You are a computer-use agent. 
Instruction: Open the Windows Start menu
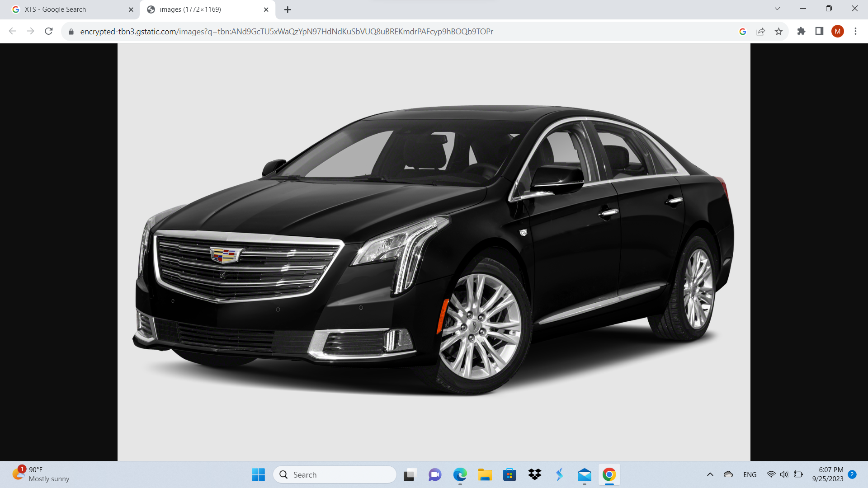coord(258,474)
